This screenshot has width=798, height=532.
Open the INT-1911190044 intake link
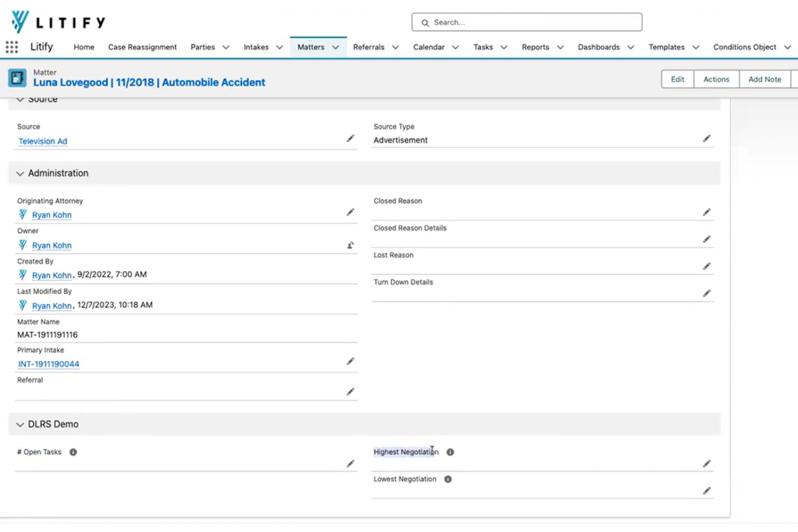pos(49,364)
